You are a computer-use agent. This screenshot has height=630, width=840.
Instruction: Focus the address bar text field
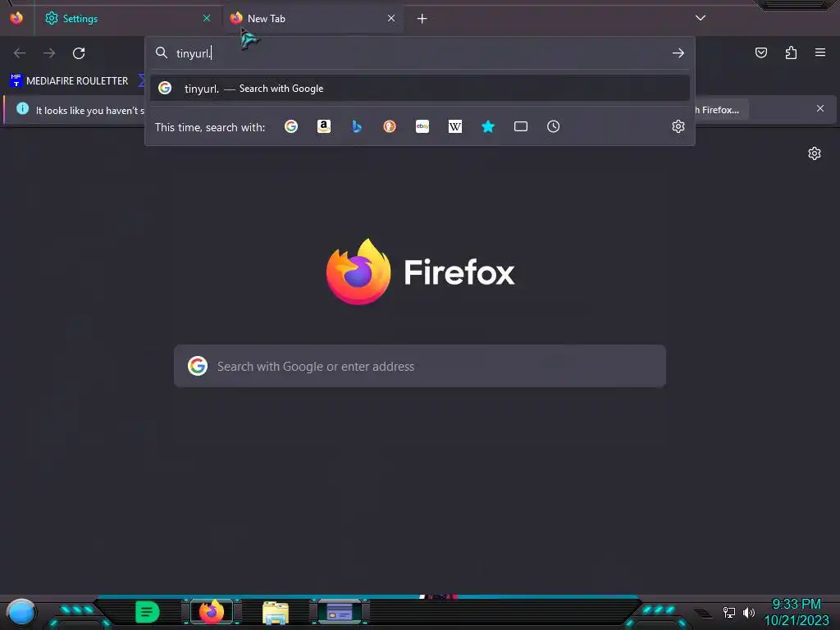tap(419, 53)
